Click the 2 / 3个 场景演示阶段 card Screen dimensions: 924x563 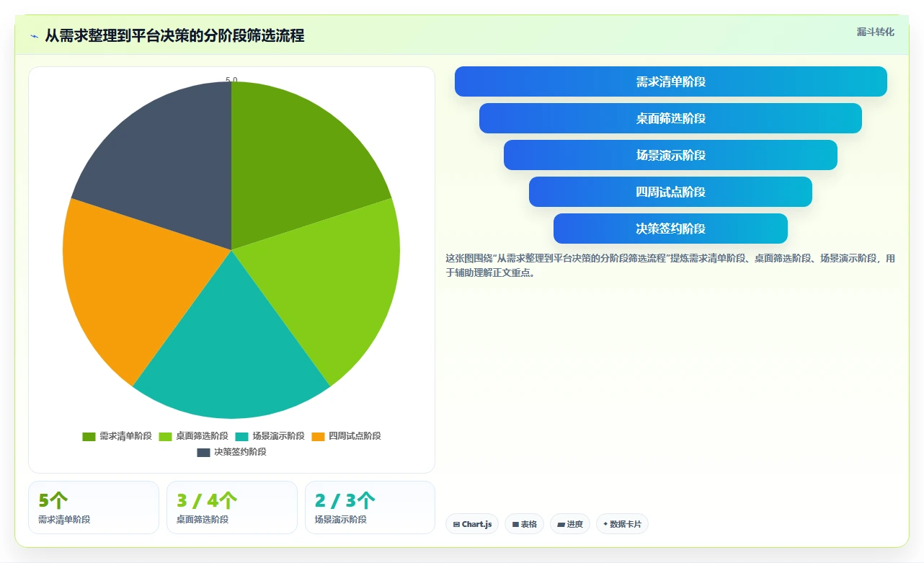[370, 507]
